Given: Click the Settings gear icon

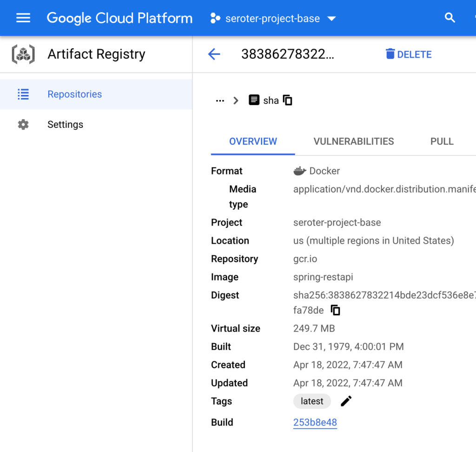Looking at the screenshot, I should pyautogui.click(x=23, y=125).
